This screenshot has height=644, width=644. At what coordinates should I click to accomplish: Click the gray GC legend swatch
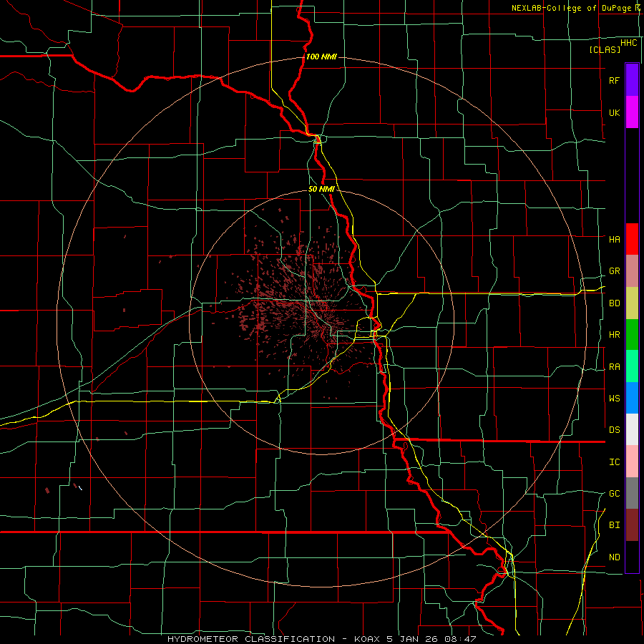coord(632,493)
